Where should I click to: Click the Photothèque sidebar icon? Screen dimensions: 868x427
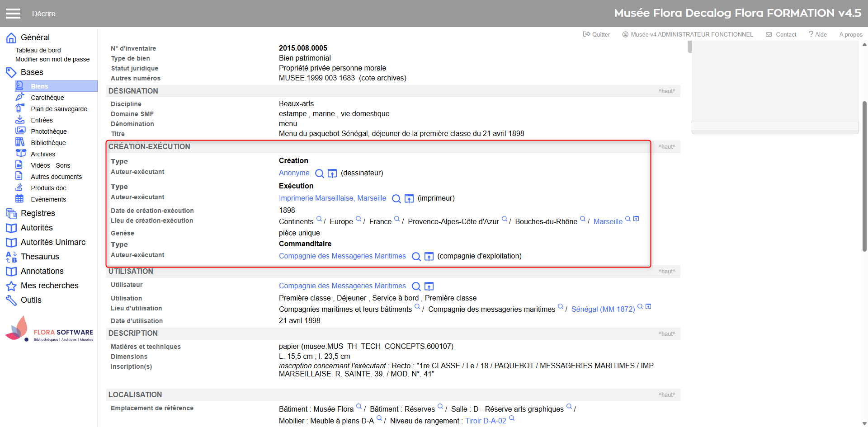coord(20,131)
